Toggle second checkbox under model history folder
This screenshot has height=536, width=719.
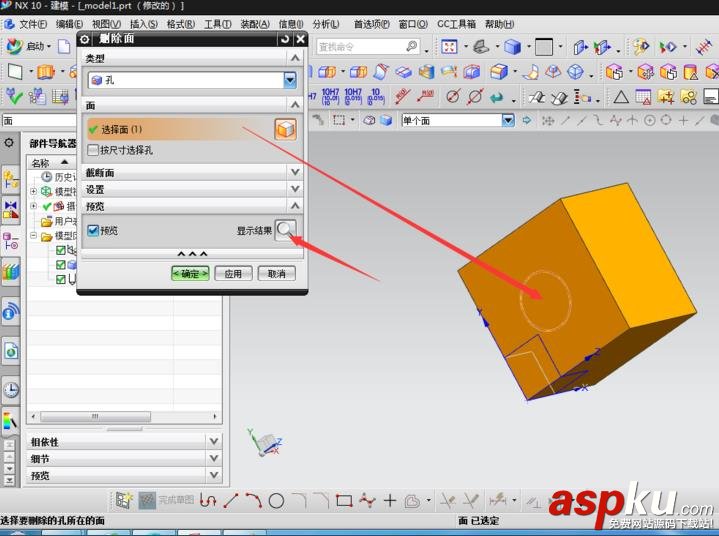point(61,265)
